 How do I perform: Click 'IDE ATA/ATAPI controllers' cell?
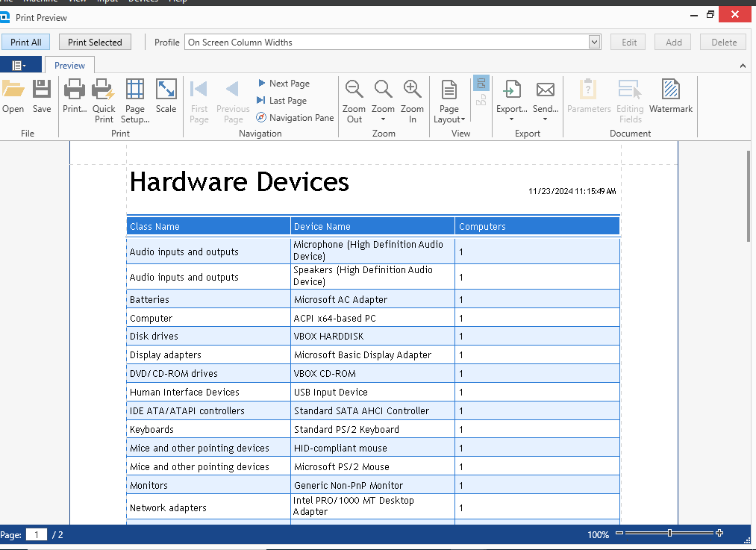pyautogui.click(x=208, y=410)
